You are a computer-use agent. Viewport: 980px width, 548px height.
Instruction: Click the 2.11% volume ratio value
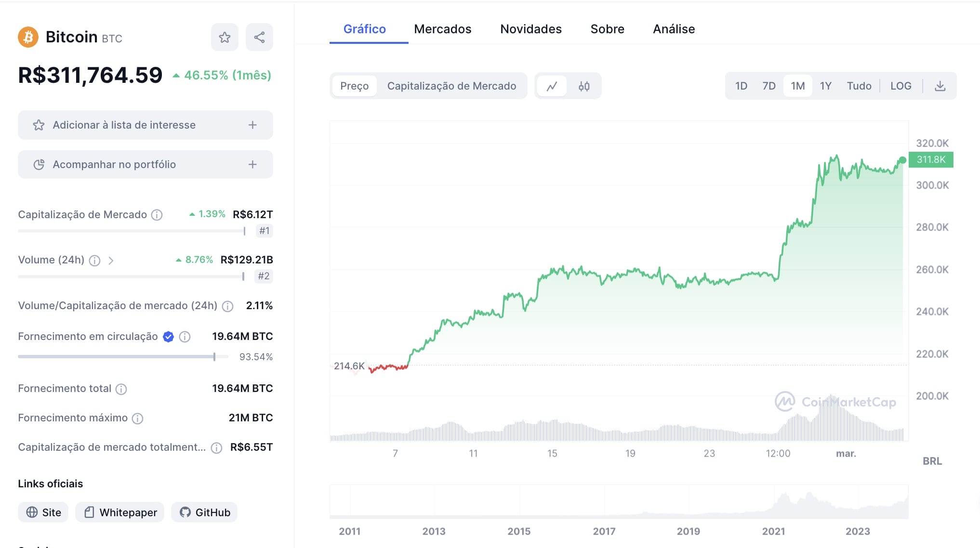pyautogui.click(x=259, y=305)
